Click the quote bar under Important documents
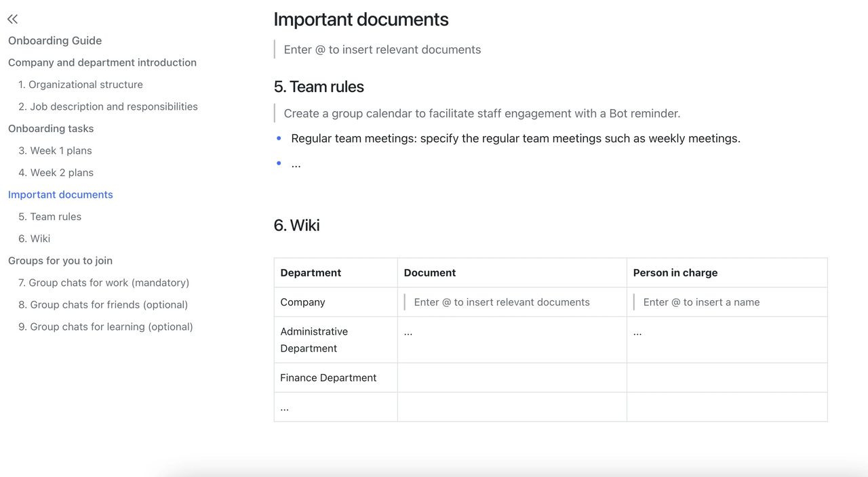The image size is (868, 477). click(274, 49)
